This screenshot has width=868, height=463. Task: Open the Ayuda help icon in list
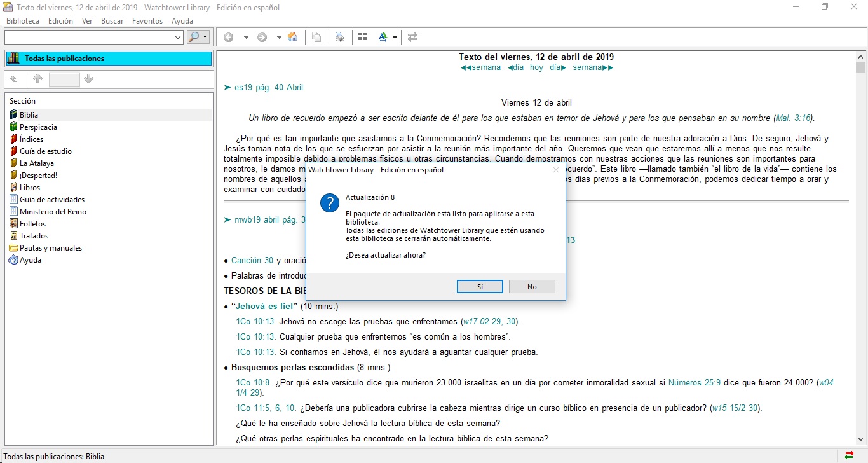[x=13, y=260]
